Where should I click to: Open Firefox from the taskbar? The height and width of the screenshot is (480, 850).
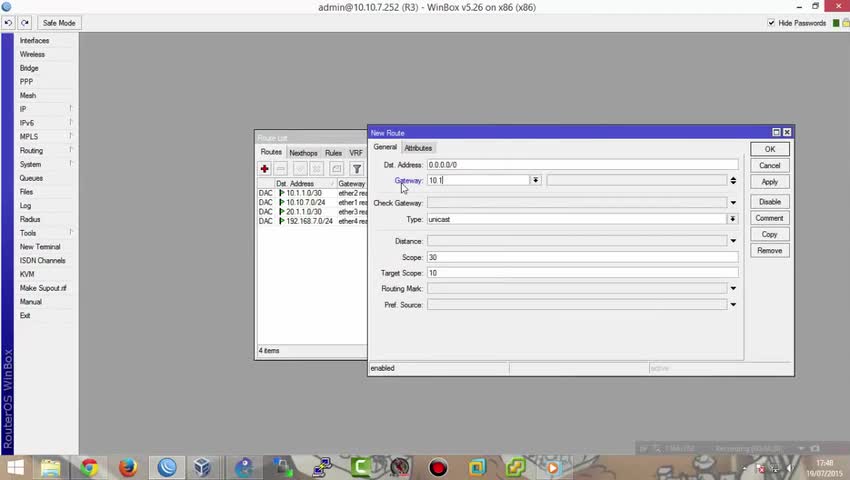tap(128, 467)
